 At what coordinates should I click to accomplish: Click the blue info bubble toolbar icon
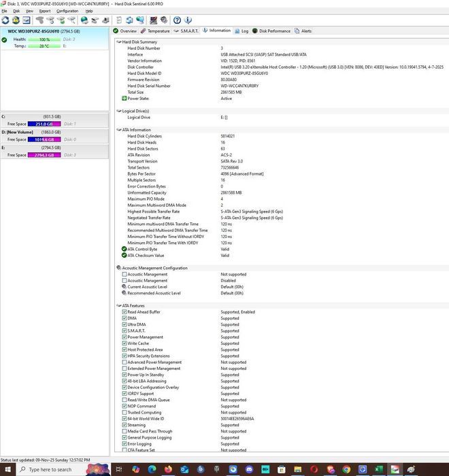pyautogui.click(x=188, y=20)
